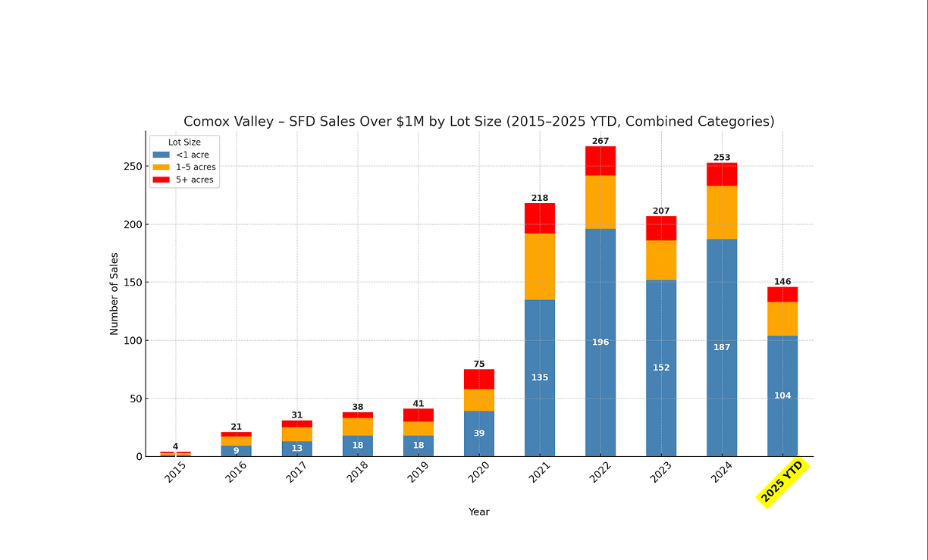Select the 267 total label above 2022

(600, 141)
